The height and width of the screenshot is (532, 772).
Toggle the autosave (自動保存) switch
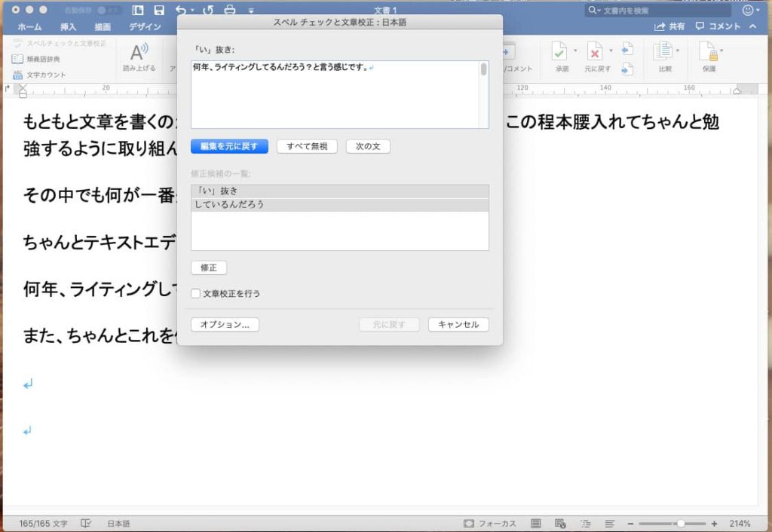tap(109, 10)
